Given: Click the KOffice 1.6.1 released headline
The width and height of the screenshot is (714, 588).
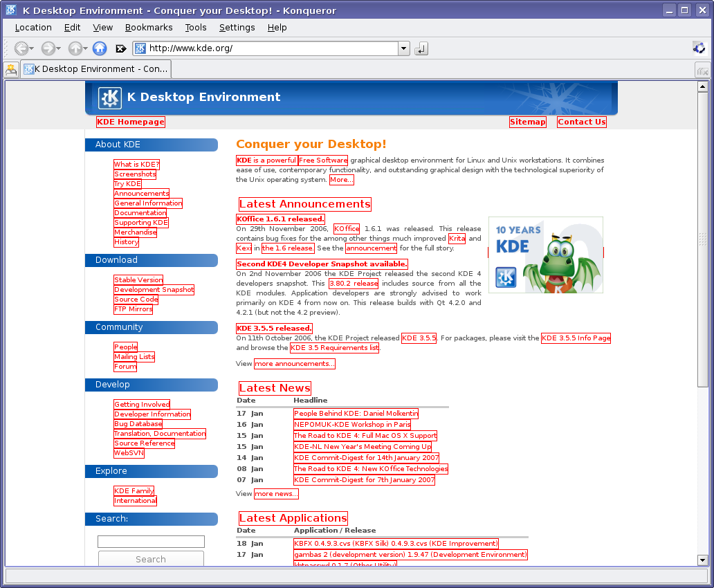Looking at the screenshot, I should pos(280,219).
